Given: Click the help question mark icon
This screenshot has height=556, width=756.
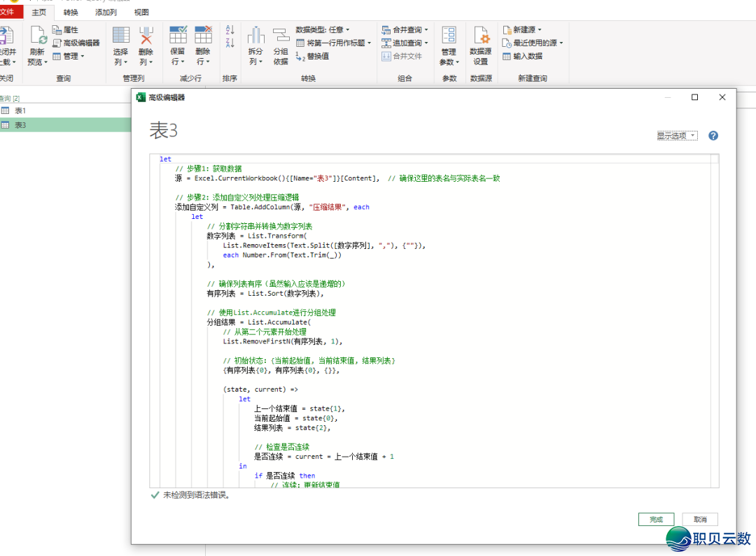Looking at the screenshot, I should click(x=713, y=136).
